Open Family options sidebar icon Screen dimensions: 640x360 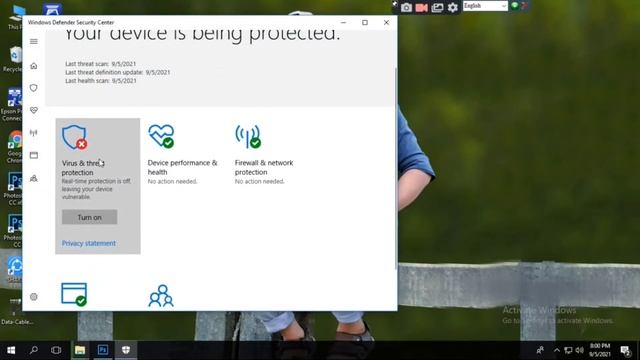(x=34, y=178)
